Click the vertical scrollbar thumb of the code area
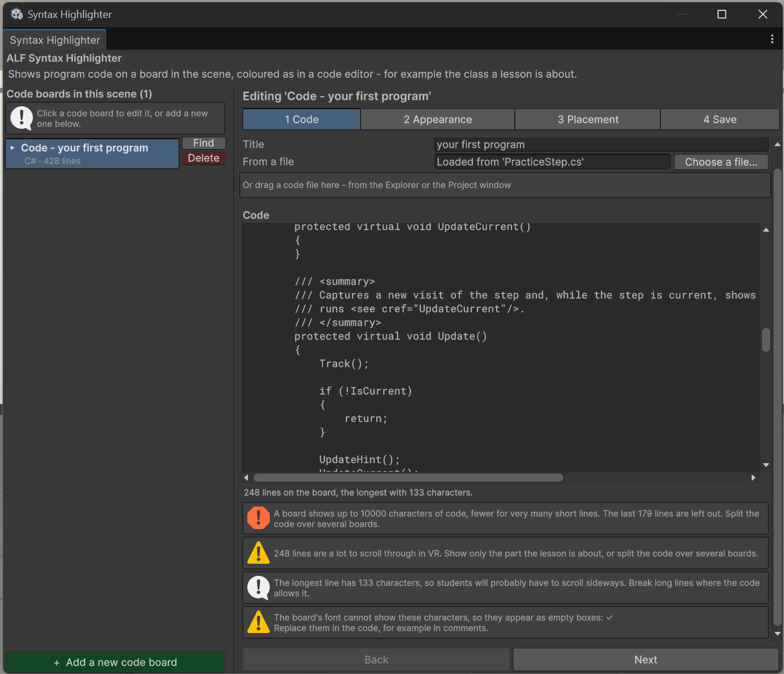Viewport: 784px width, 674px height. tap(766, 340)
